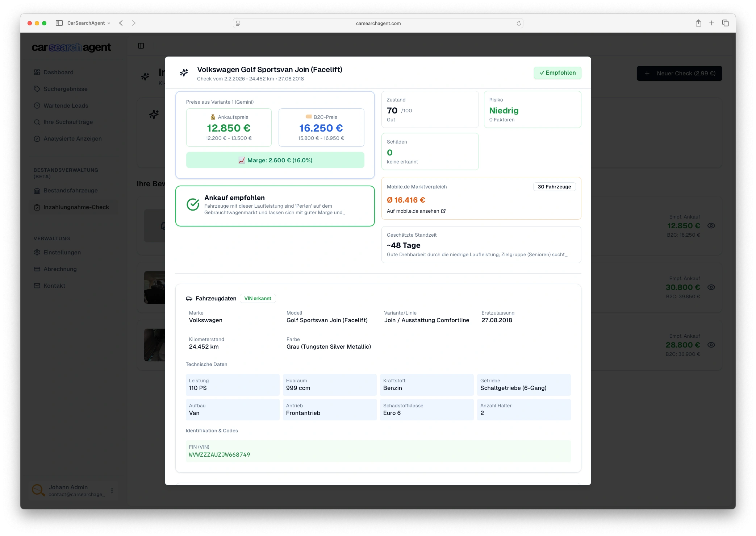Show Safari tab overview icon

click(726, 23)
